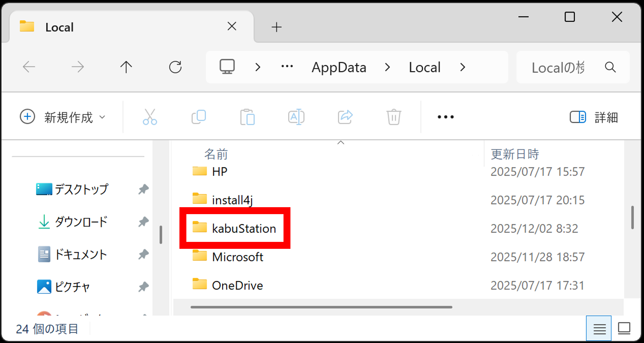
Task: Click the Up arrow navigation icon
Action: (x=126, y=67)
